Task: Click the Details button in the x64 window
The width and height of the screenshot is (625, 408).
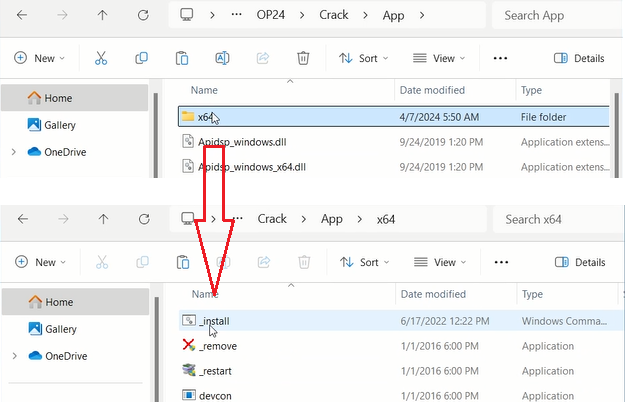Action: [580, 262]
